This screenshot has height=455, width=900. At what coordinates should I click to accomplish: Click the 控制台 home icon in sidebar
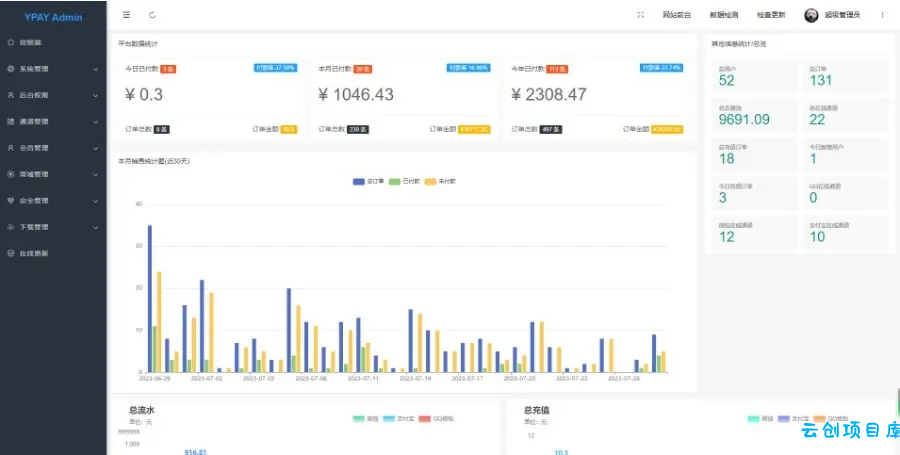click(11, 42)
